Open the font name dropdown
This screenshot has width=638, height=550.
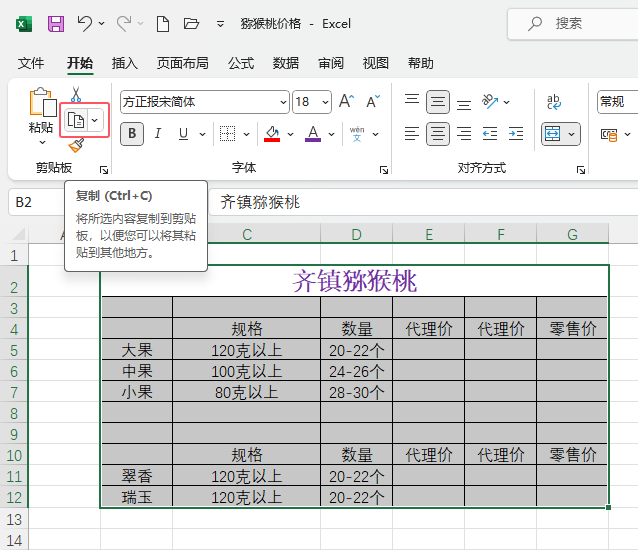(284, 102)
